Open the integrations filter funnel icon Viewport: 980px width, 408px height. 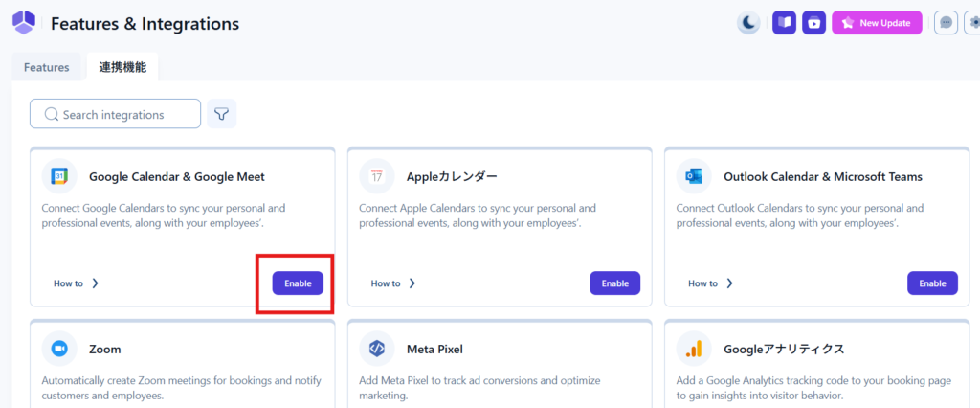pyautogui.click(x=222, y=114)
